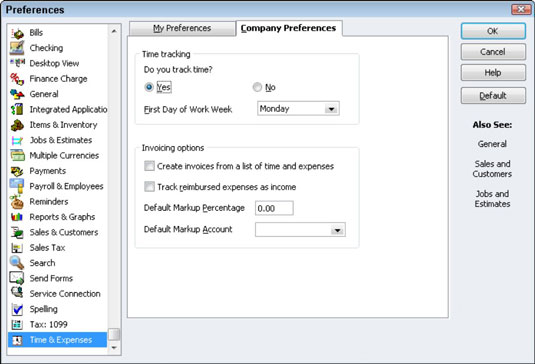Switch to My Preferences tab
The image size is (535, 364).
[182, 28]
